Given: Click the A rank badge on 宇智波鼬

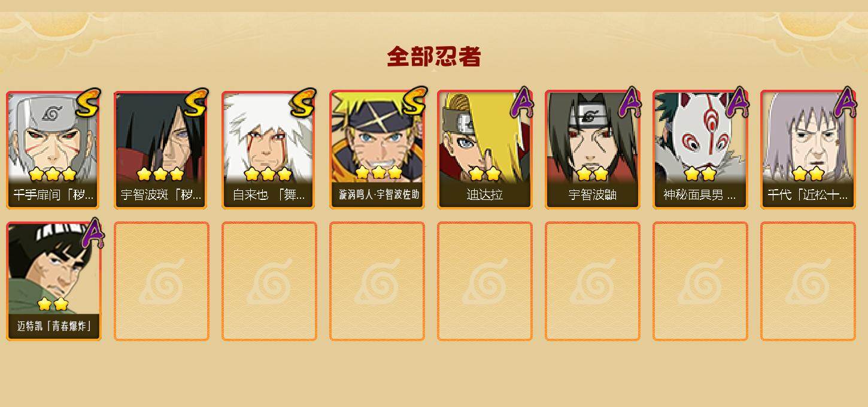Looking at the screenshot, I should pos(630,102).
